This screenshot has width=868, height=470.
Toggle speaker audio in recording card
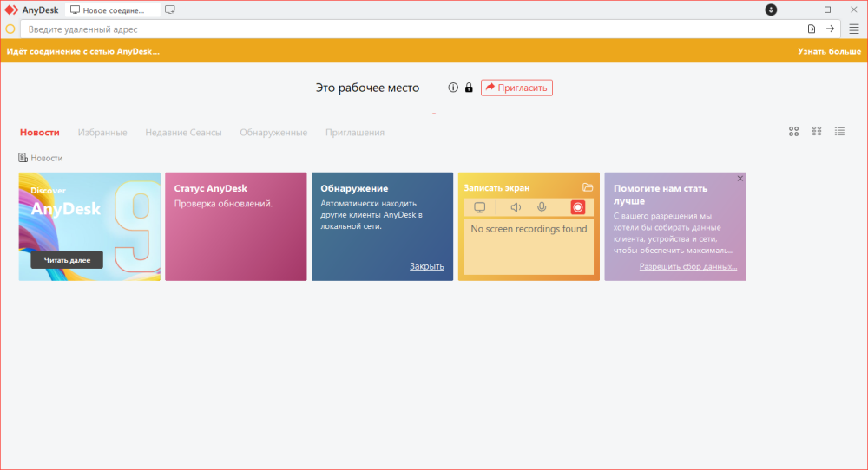tap(516, 207)
